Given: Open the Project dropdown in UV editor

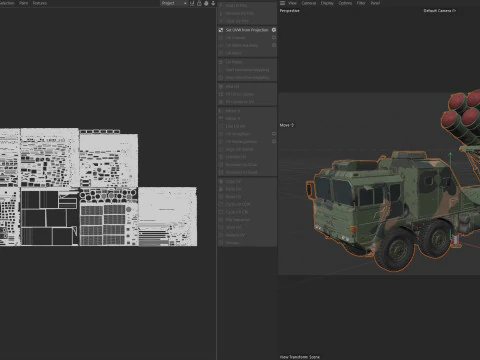Looking at the screenshot, I should (174, 3).
